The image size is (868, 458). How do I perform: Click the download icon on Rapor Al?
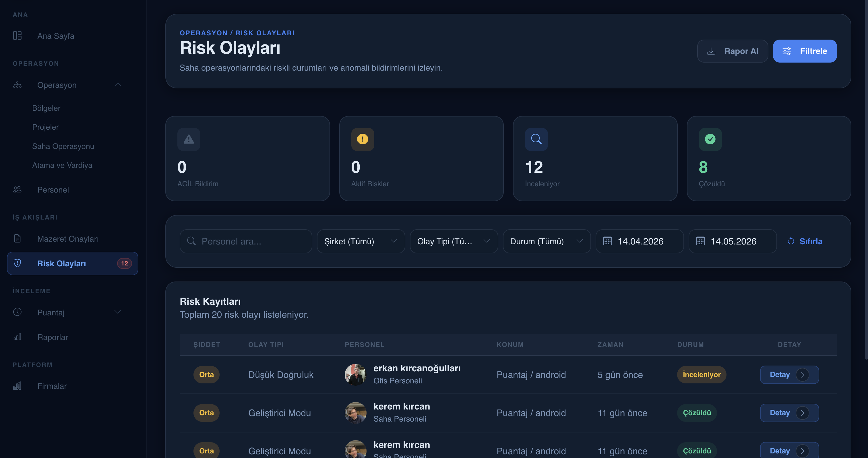click(711, 51)
